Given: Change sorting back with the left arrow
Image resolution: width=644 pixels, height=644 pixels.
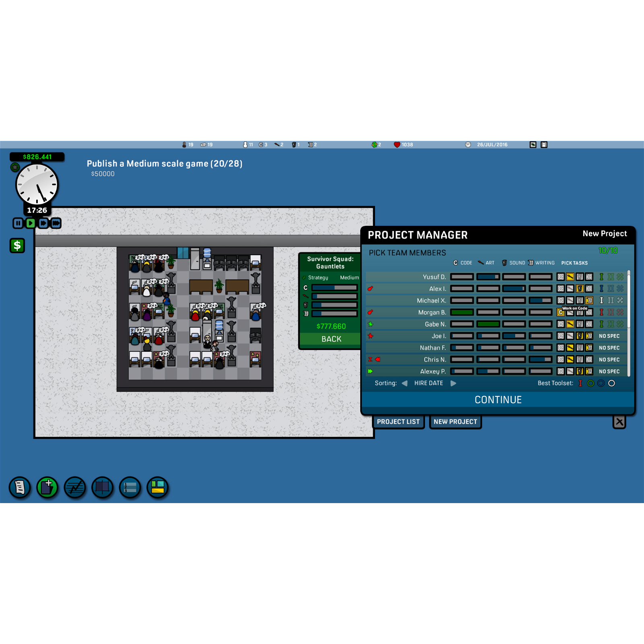Looking at the screenshot, I should [x=405, y=383].
